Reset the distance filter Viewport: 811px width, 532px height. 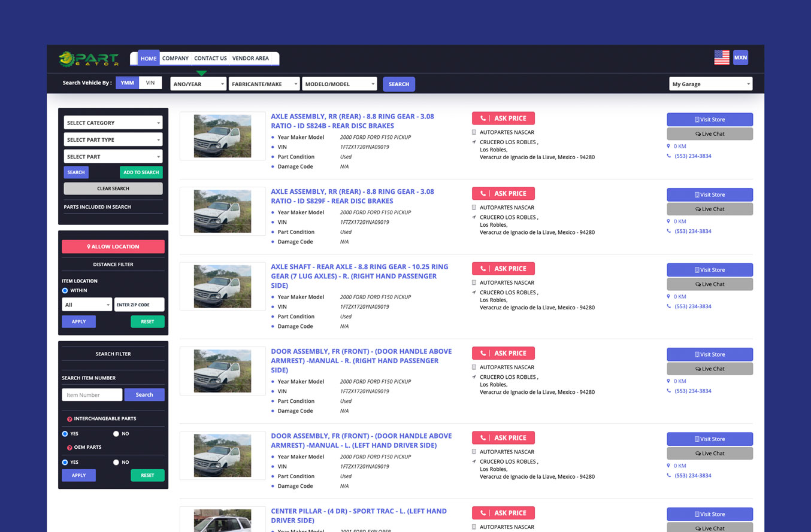pyautogui.click(x=147, y=321)
